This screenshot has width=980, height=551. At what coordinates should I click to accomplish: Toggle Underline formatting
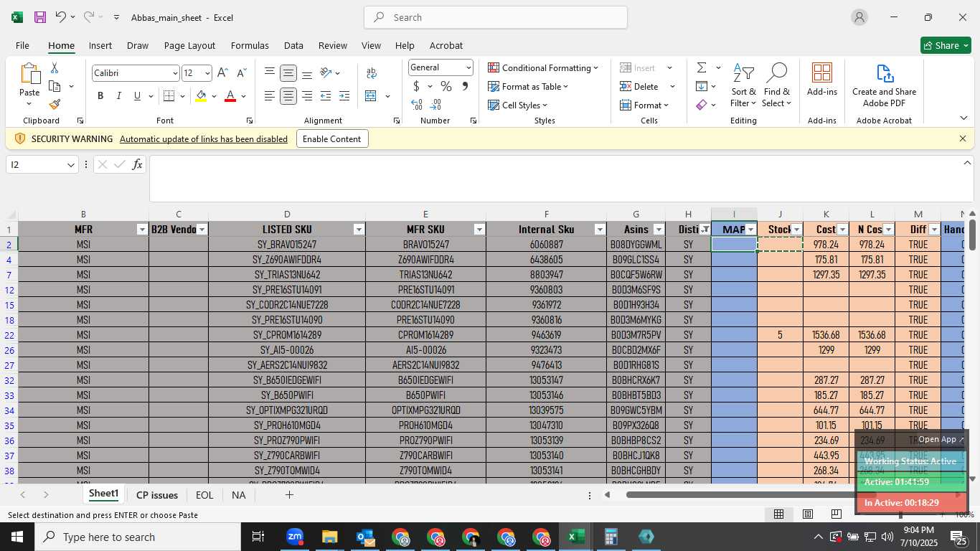coord(137,96)
